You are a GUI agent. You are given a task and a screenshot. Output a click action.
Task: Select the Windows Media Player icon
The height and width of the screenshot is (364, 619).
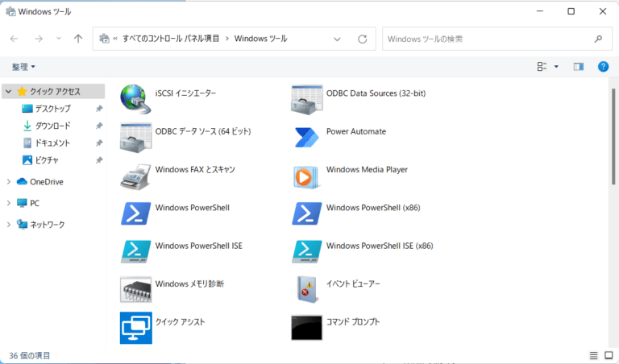click(306, 177)
